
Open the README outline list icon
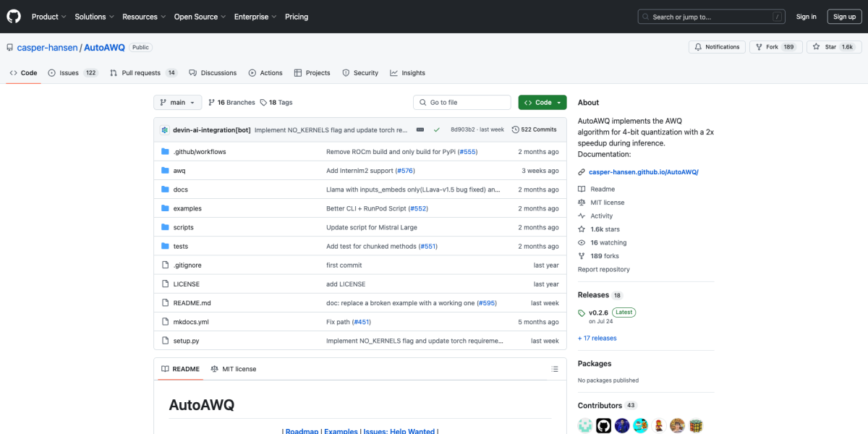pyautogui.click(x=554, y=369)
